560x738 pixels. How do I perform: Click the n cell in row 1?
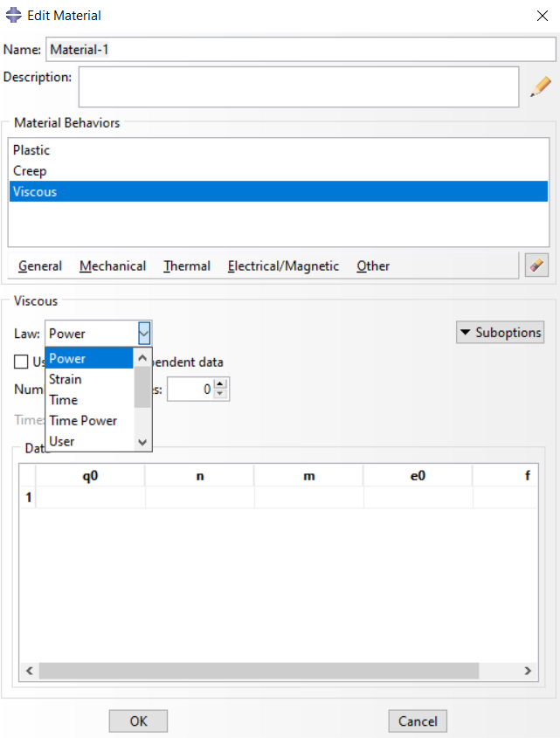[x=200, y=497]
